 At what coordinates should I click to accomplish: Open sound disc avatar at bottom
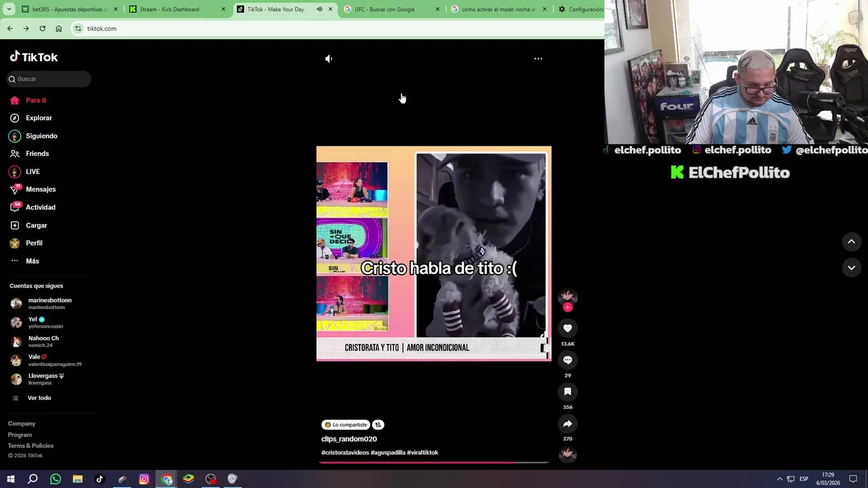click(568, 455)
